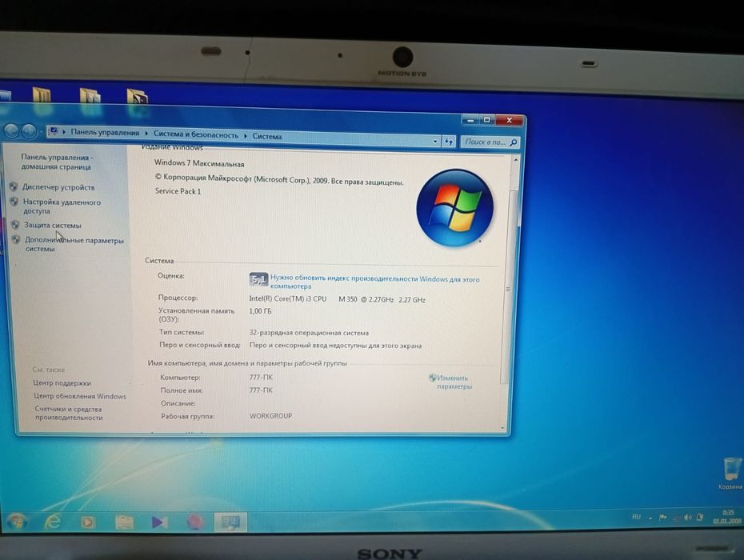Open the volume speaker tray icon
Image resolution: width=744 pixels, height=560 pixels.
[x=687, y=518]
